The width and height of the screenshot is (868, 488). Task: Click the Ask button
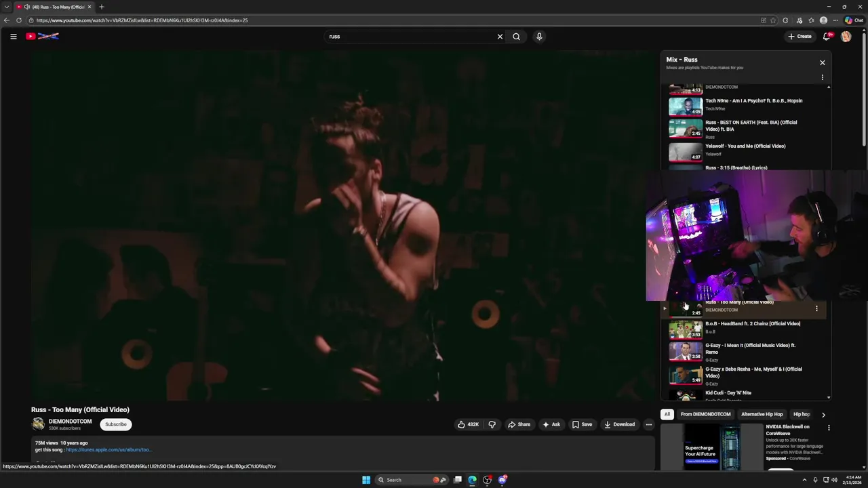[x=551, y=424]
